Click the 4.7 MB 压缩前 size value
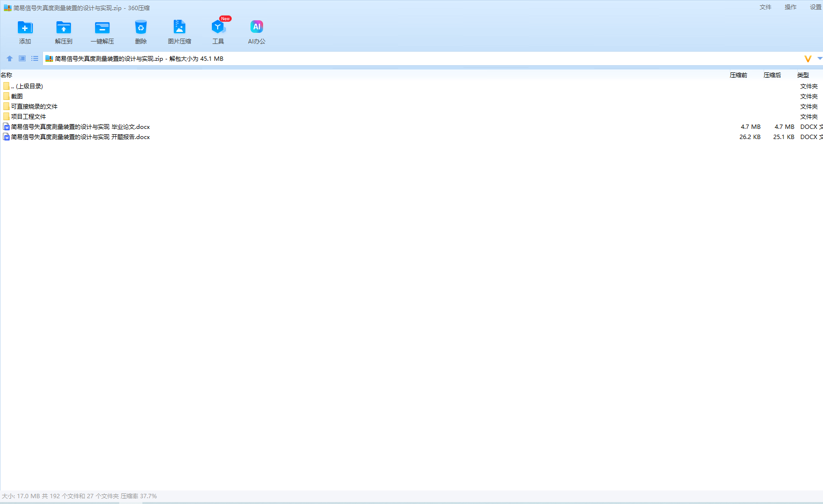 [x=751, y=127]
